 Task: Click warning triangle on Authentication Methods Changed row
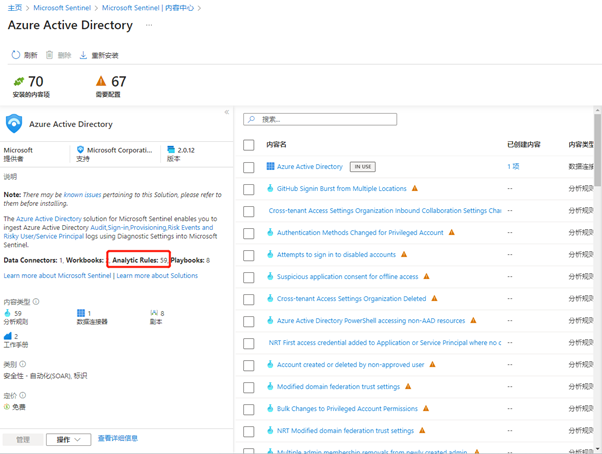pyautogui.click(x=452, y=232)
